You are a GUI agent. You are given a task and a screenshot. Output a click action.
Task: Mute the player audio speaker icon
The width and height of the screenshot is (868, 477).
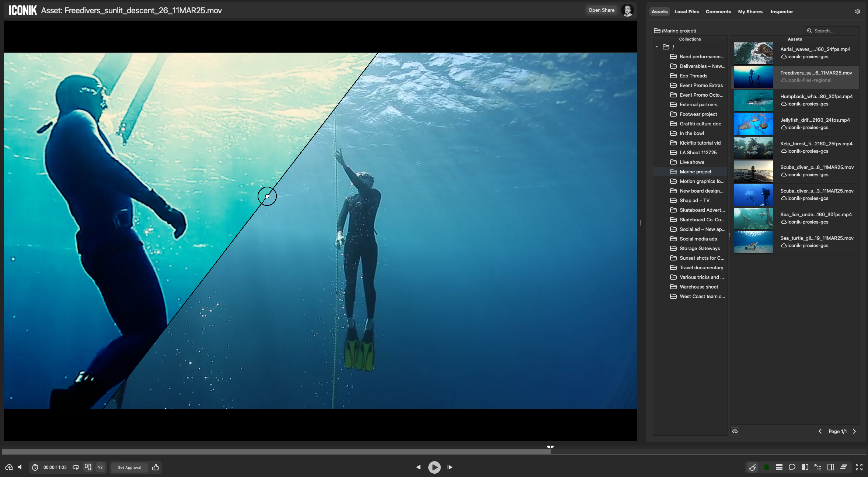(20, 467)
